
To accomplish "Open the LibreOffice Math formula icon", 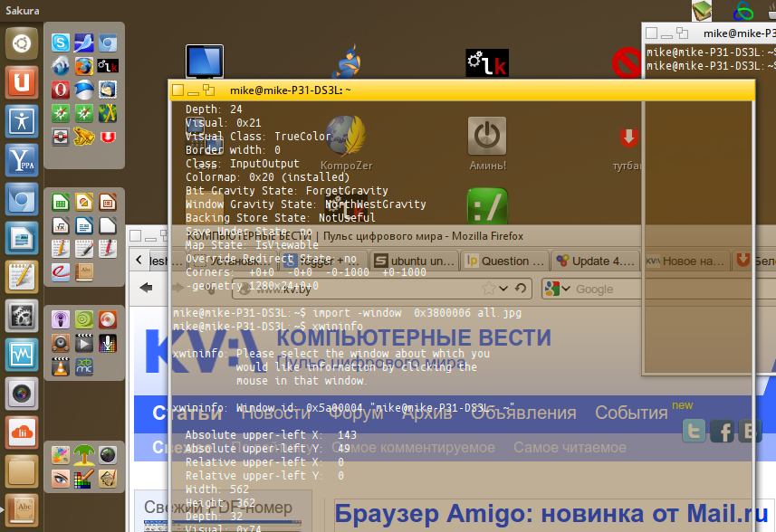I will point(61,226).
